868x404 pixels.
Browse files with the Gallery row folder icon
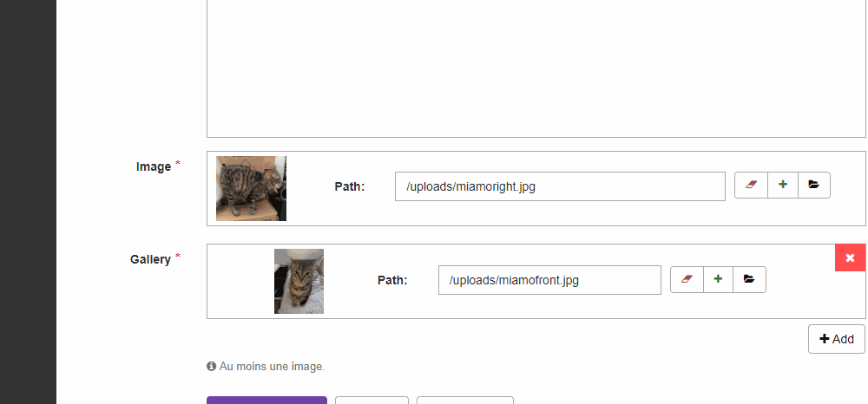[x=749, y=279]
